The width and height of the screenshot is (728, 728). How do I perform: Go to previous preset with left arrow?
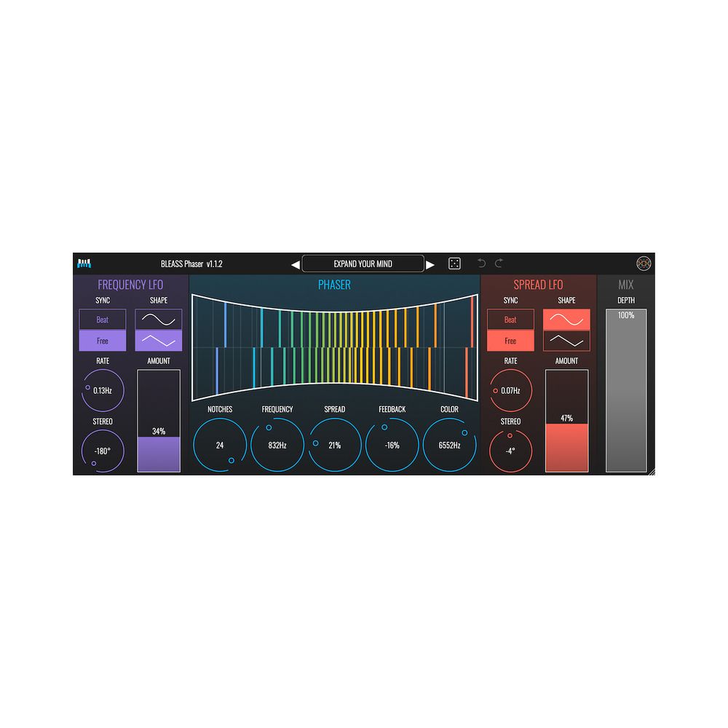[295, 264]
